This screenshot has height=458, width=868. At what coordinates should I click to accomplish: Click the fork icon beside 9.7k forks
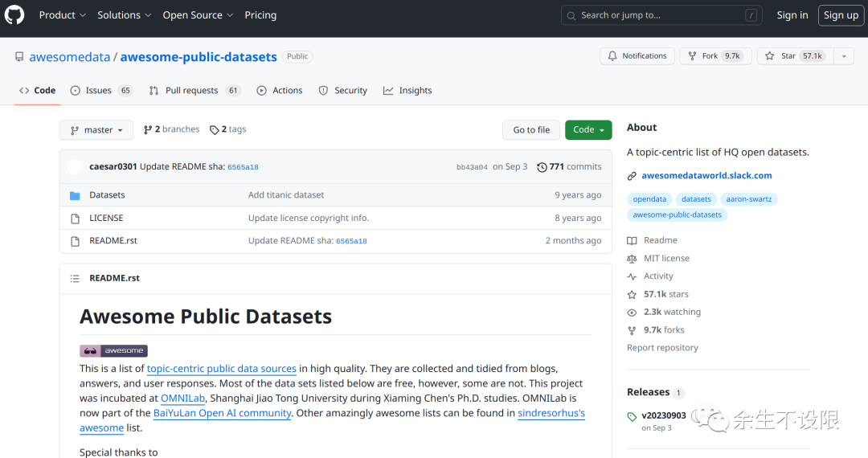point(632,330)
